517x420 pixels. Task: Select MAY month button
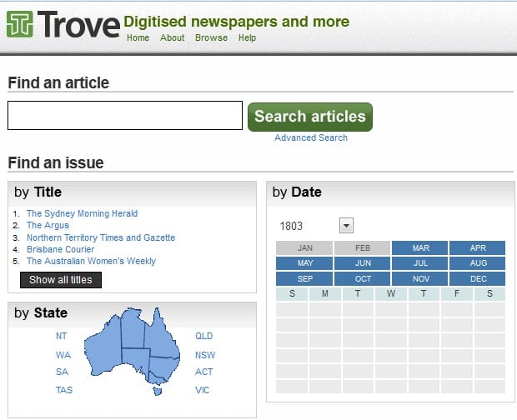(304, 263)
